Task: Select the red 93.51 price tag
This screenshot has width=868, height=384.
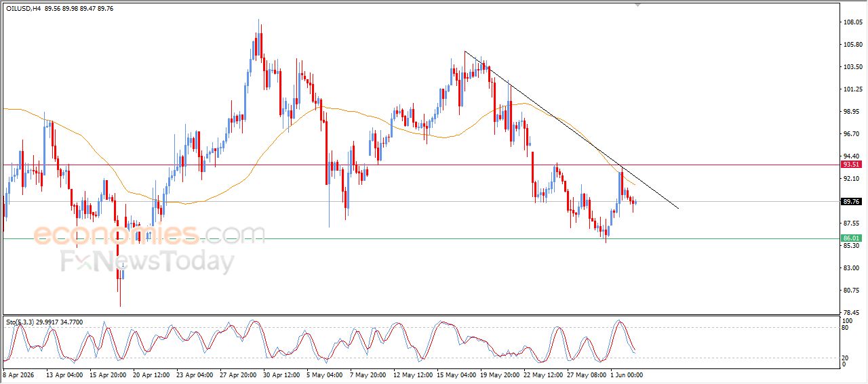Action: (851, 165)
